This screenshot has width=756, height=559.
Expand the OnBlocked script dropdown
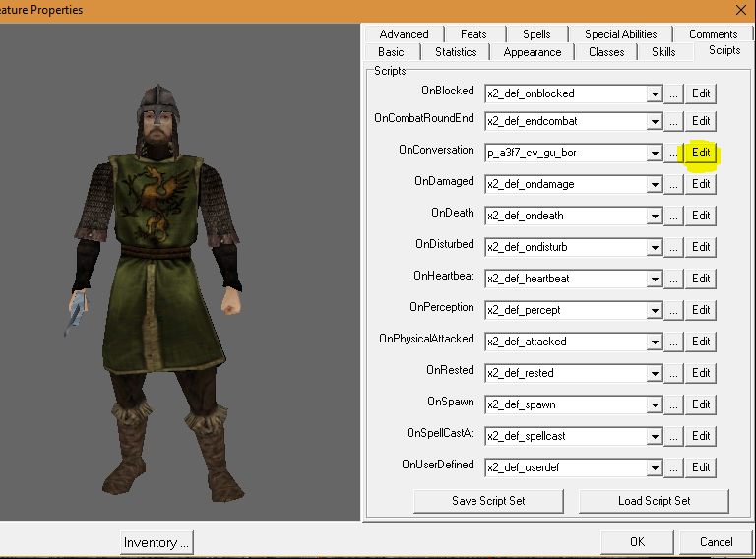coord(655,93)
